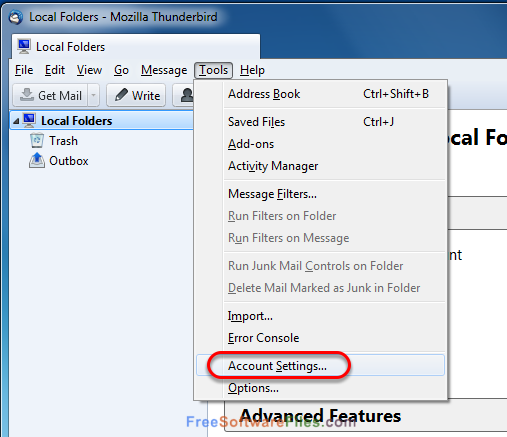This screenshot has height=437, width=507.
Task: Click the Thunderbird logo in title bar
Action: point(16,17)
